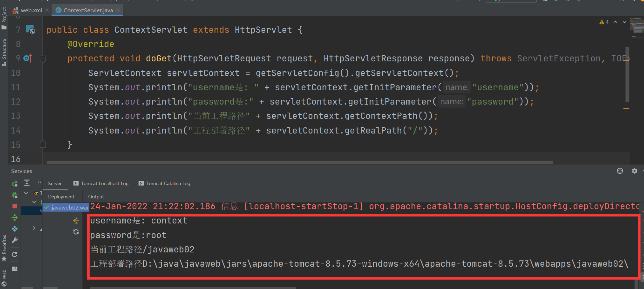Open the Project tool window
The width and height of the screenshot is (644, 289).
click(4, 18)
